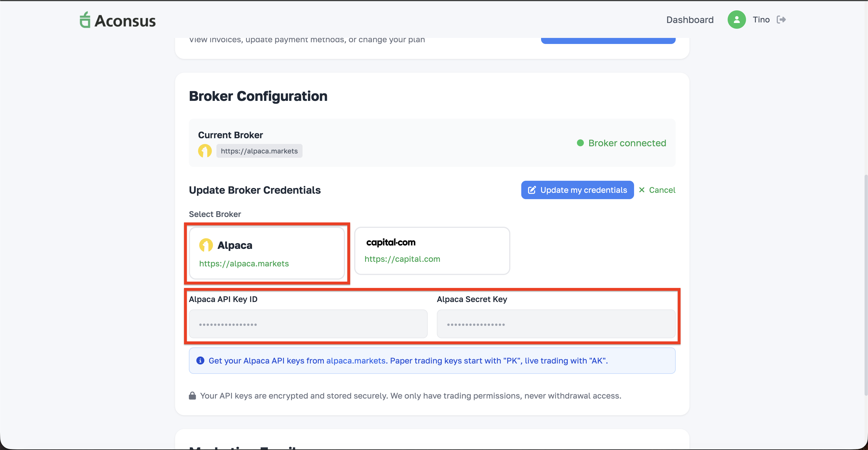
Task: Click the Broker connected status indicator
Action: [x=621, y=143]
